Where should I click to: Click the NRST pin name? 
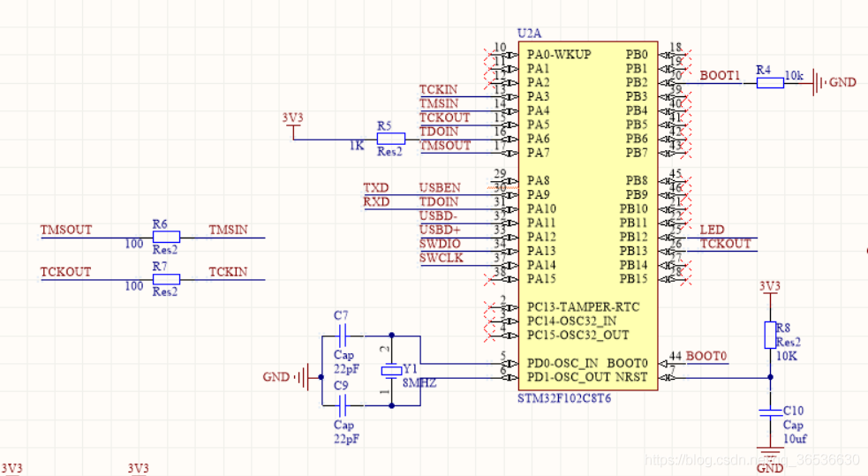coord(631,377)
